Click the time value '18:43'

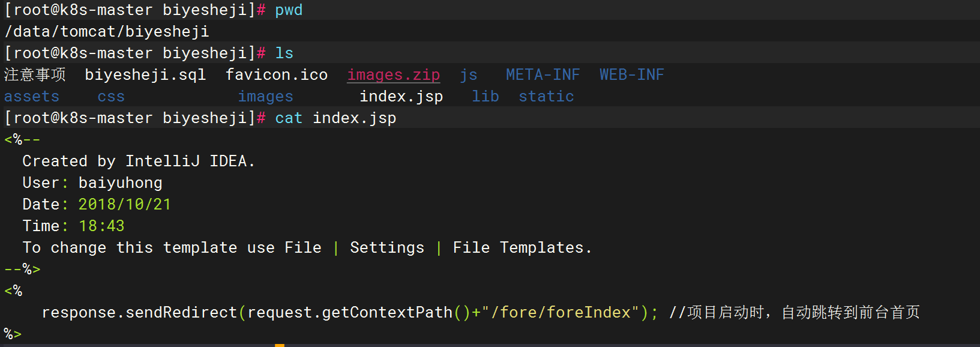101,226
